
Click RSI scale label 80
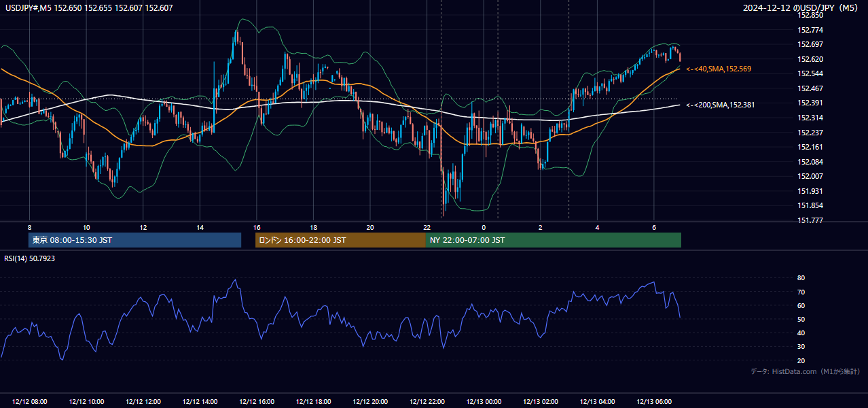pos(801,278)
